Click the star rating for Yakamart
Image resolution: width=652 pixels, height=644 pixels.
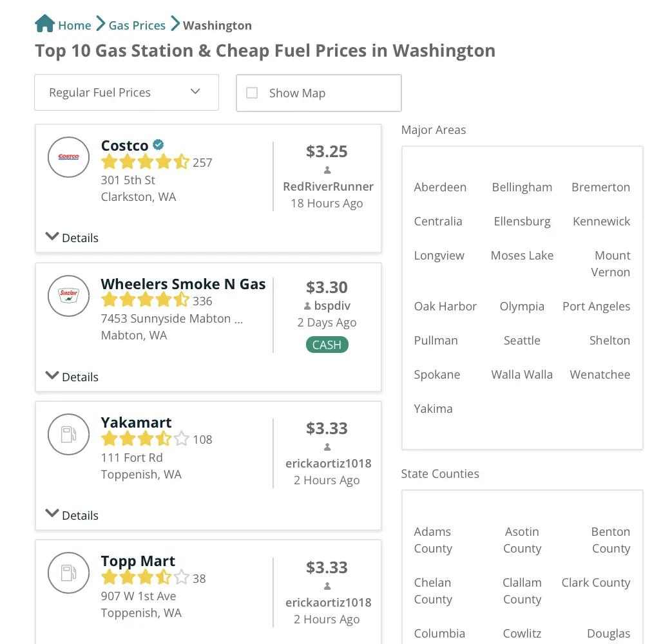145,439
